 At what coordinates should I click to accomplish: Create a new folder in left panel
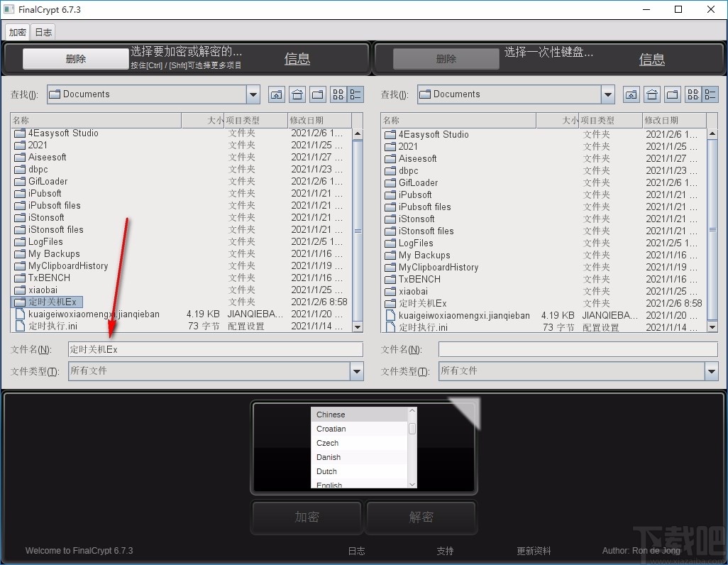(x=318, y=94)
